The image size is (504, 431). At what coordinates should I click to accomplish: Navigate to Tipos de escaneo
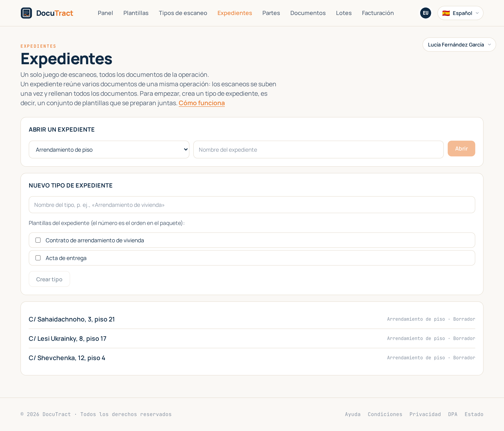pyautogui.click(x=183, y=13)
